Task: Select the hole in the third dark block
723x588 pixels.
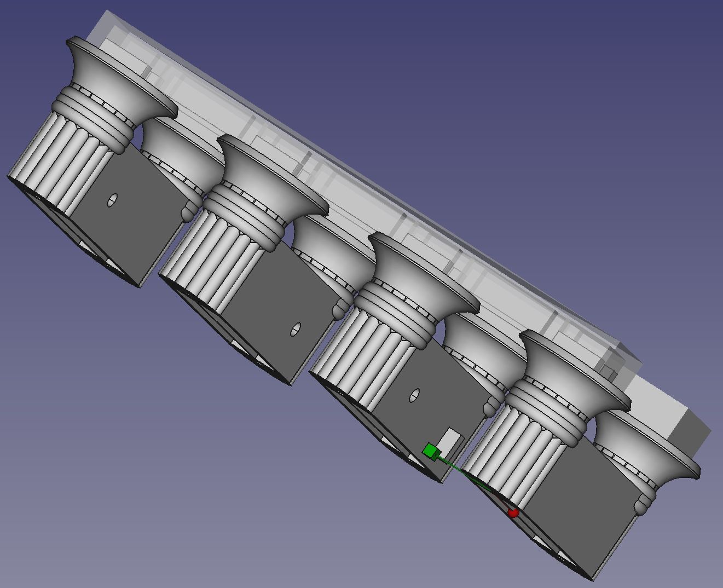Action: tap(415, 395)
